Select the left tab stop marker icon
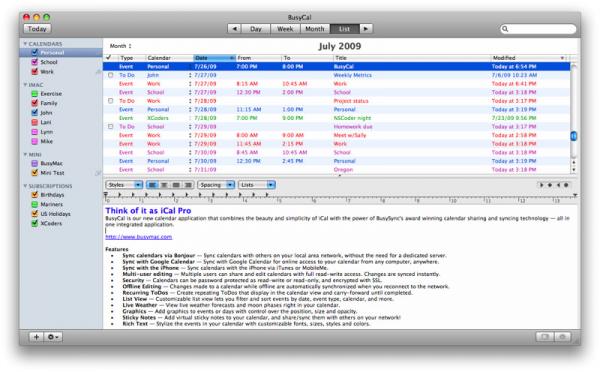The image size is (600, 372). pos(541,185)
